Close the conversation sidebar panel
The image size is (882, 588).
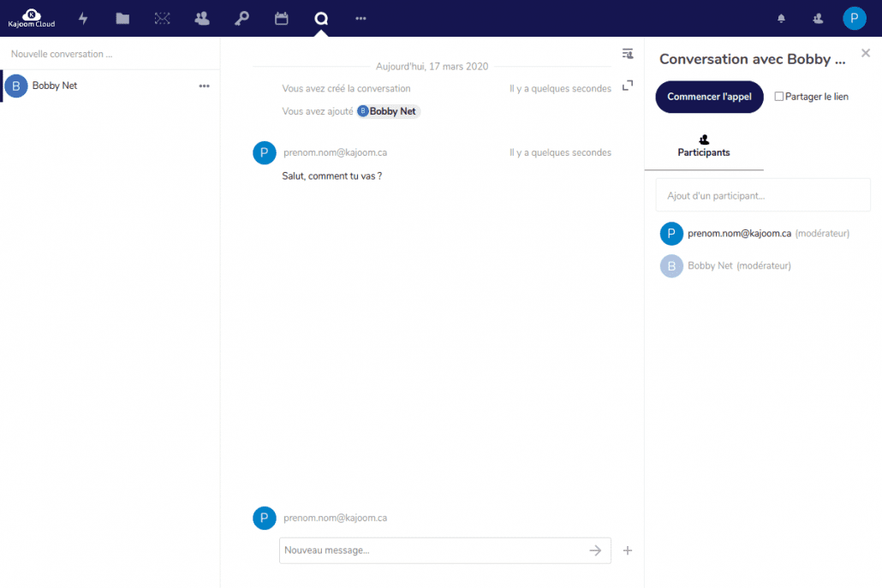click(x=866, y=53)
